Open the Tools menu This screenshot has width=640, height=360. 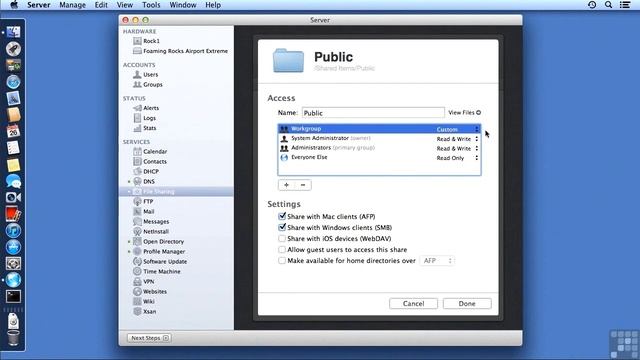pos(151,5)
